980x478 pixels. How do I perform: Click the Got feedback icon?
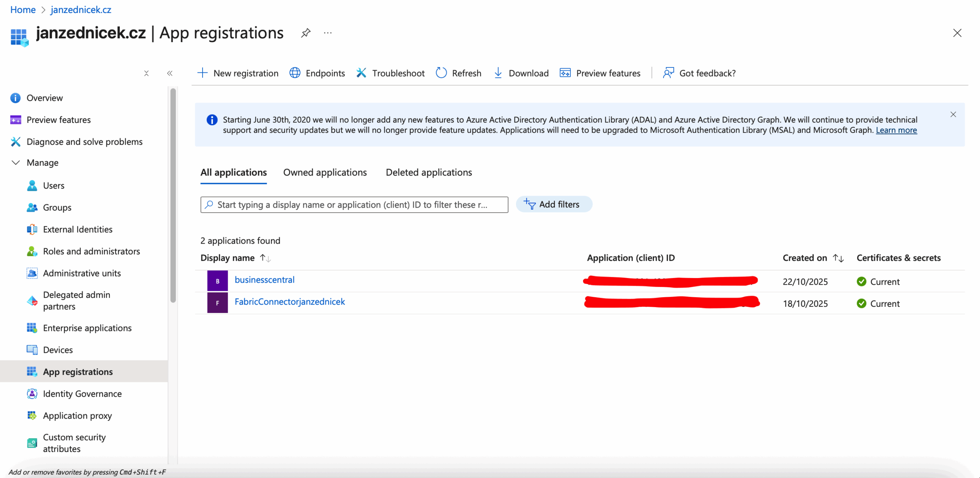(x=668, y=73)
